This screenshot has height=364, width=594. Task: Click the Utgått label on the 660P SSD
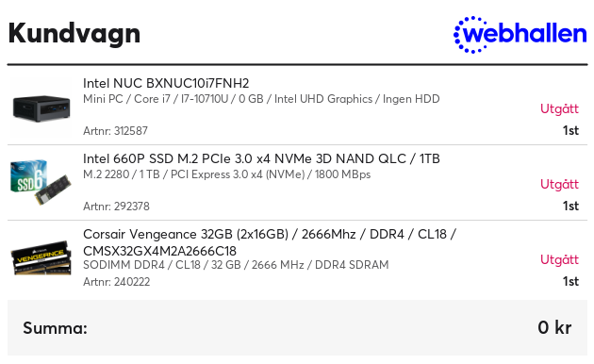pos(559,184)
